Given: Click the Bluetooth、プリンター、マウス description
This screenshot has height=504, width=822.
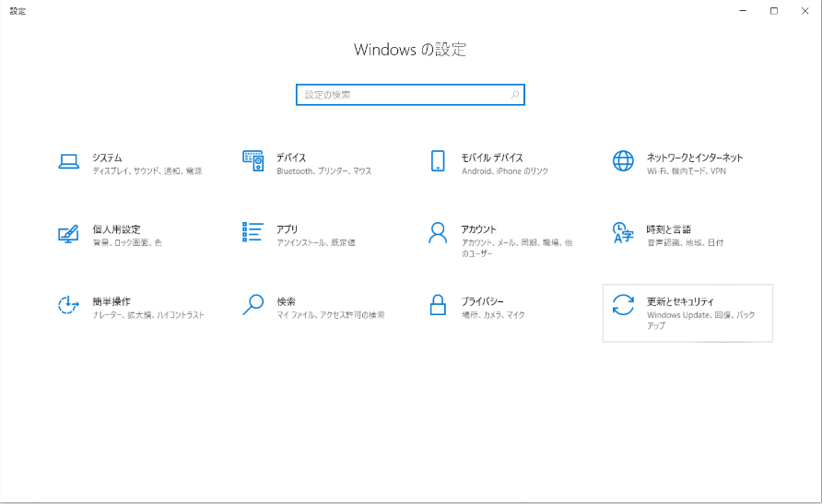Looking at the screenshot, I should [324, 171].
